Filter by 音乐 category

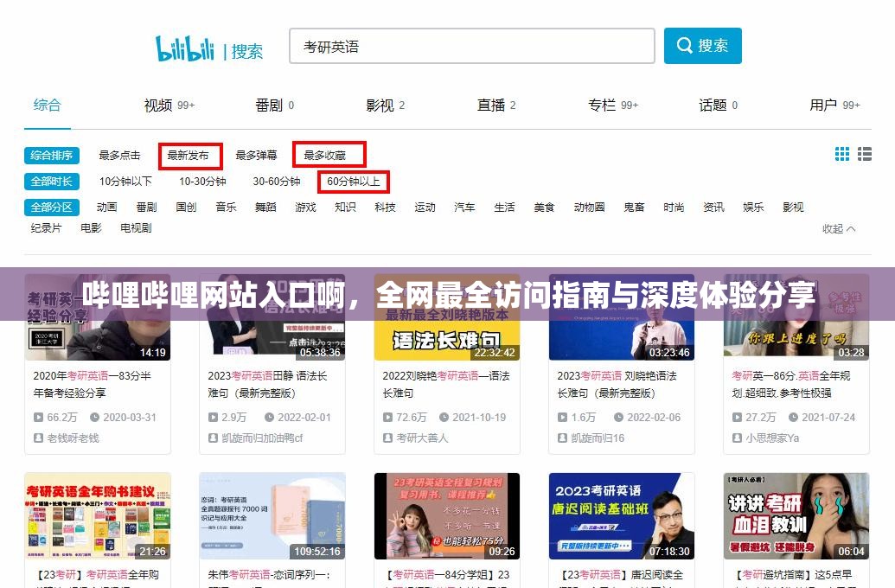pos(226,208)
